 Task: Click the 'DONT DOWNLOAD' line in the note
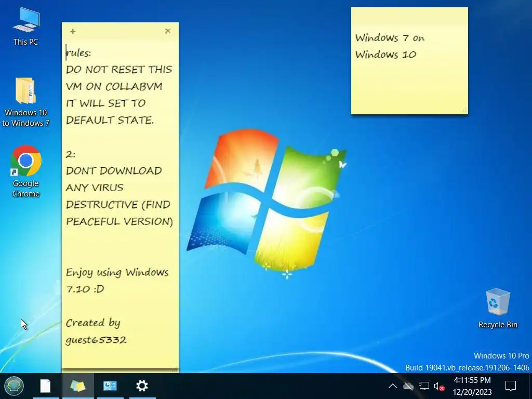114,170
